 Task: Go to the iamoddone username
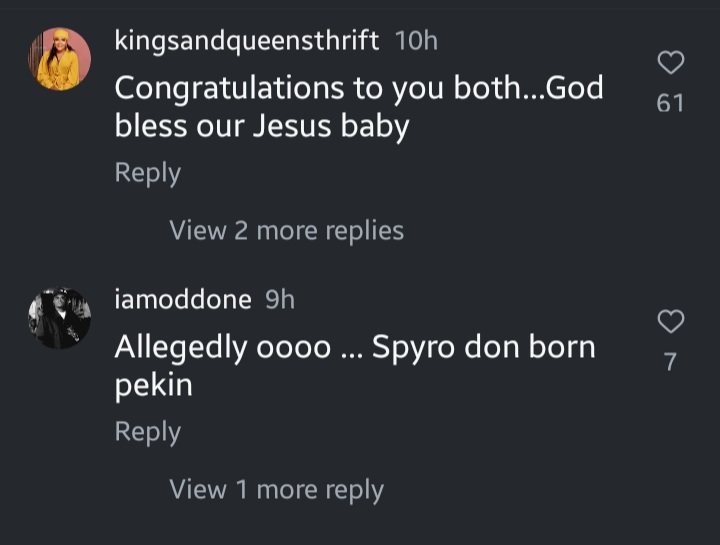pos(184,300)
